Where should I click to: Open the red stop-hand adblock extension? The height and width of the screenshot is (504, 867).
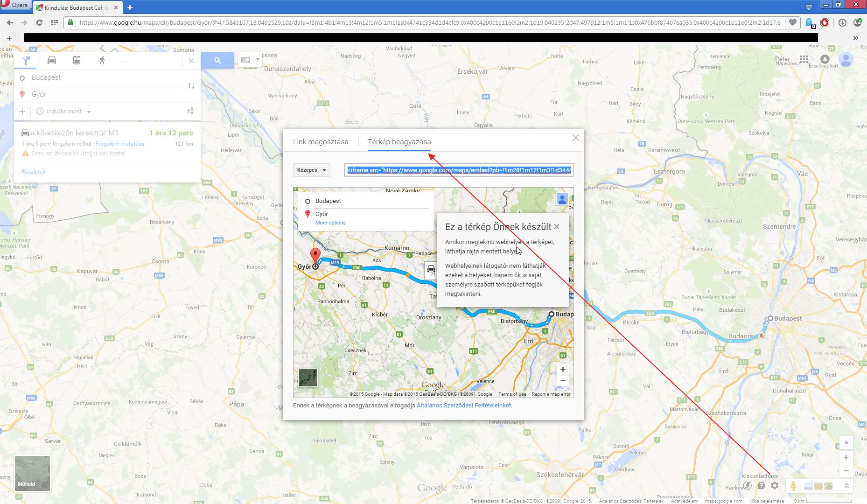825,22
